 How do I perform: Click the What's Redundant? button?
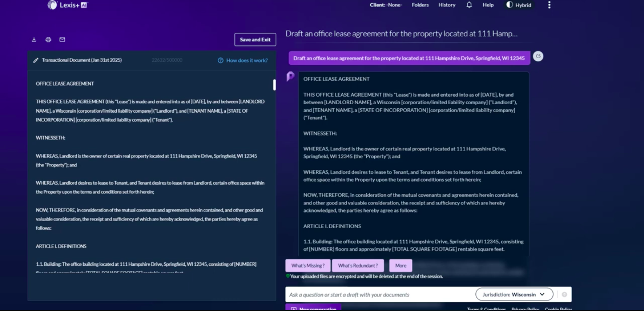pos(358,265)
